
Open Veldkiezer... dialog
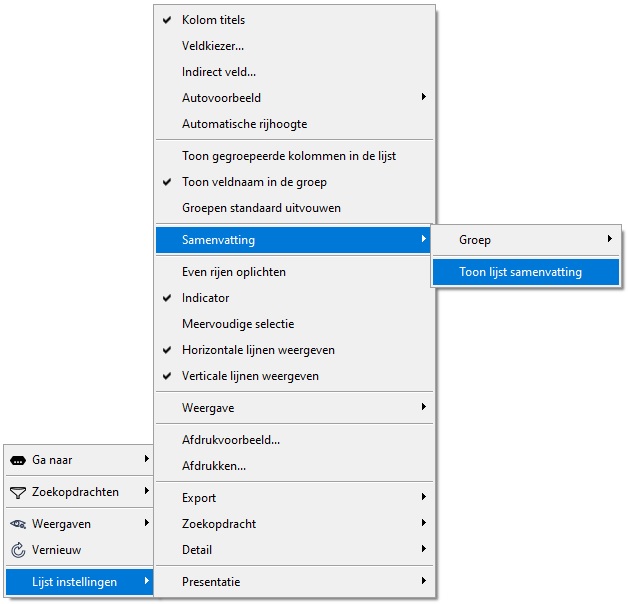[x=294, y=46]
